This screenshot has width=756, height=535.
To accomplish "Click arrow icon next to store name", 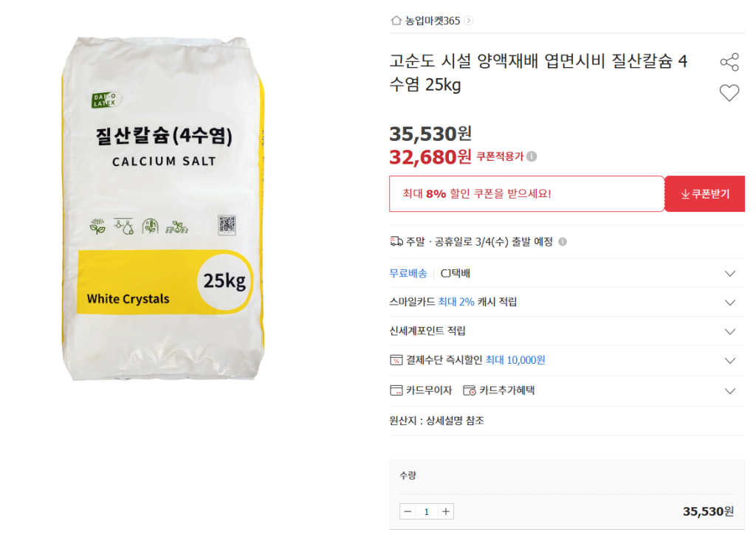I will pyautogui.click(x=469, y=21).
